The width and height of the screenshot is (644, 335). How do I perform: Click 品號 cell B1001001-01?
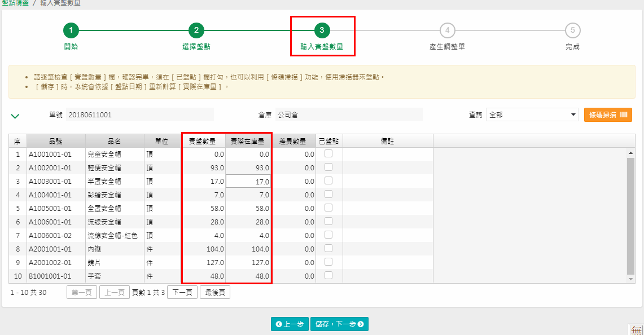[x=56, y=276]
